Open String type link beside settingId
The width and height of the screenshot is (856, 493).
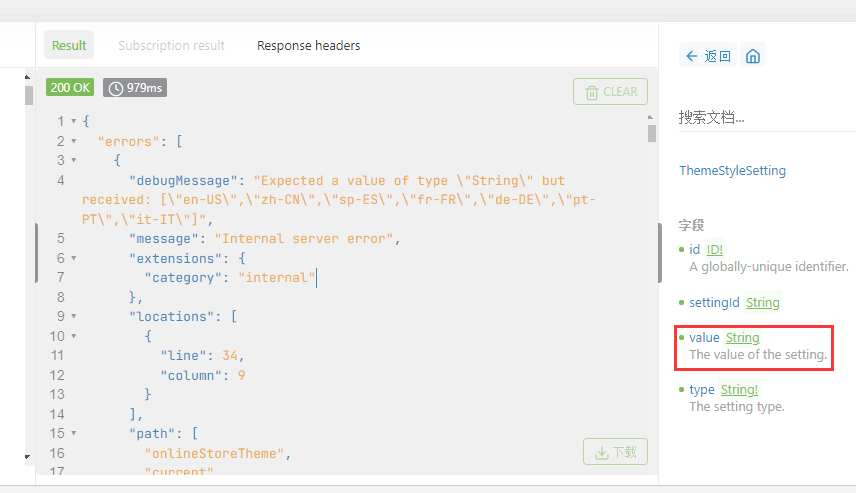point(762,303)
